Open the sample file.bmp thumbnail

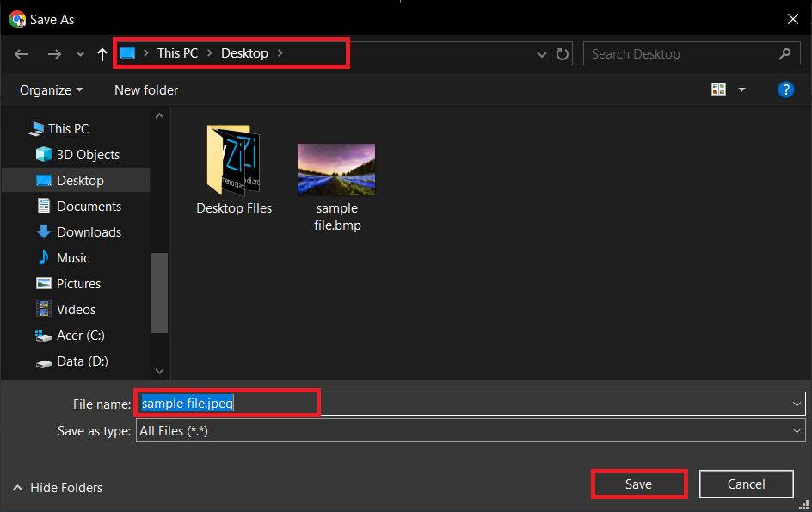(336, 169)
